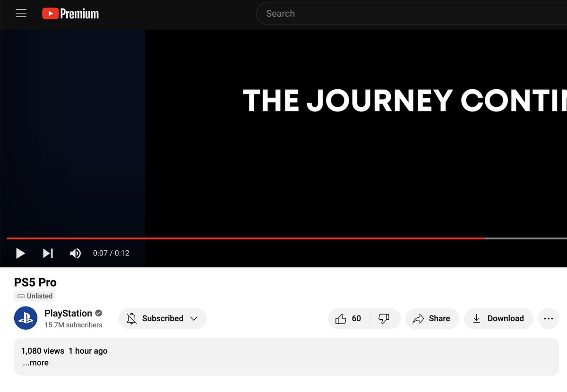The width and height of the screenshot is (567, 392).
Task: Click the 15.7M subscribers text
Action: 73,325
